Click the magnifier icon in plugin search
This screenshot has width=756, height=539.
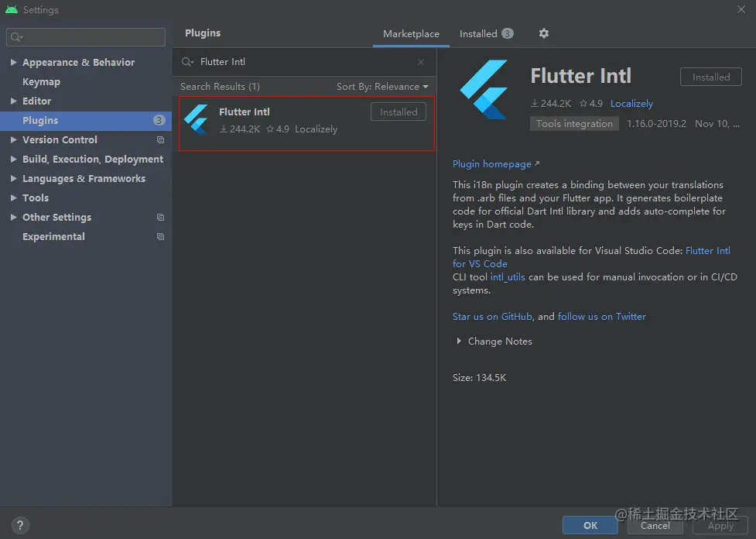click(187, 62)
